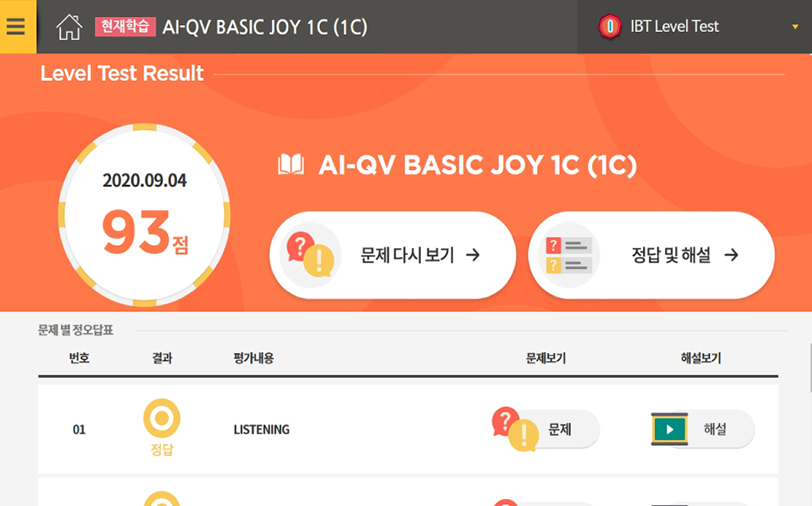Screen dimensions: 812x506
Task: Select the IBT Level Test menu label
Action: coord(674,26)
